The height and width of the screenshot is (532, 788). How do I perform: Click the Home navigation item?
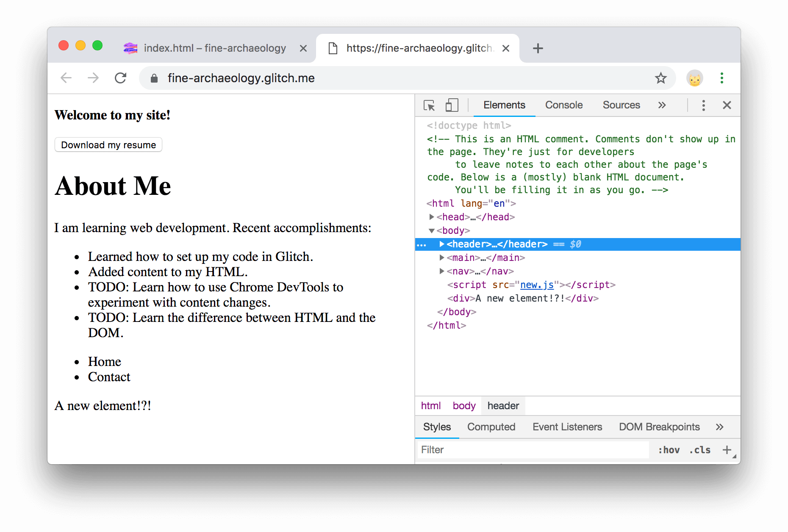(105, 361)
